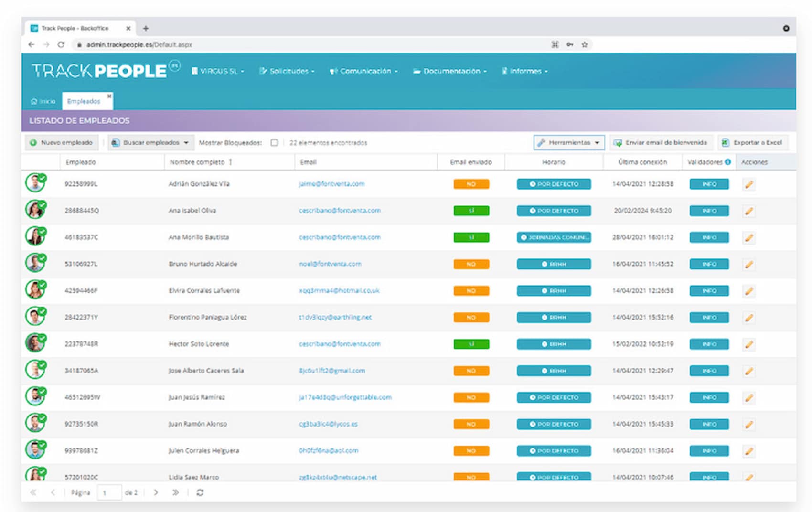Viewport: 812px width, 512px height.
Task: Click the Horario column header
Action: pos(554,162)
